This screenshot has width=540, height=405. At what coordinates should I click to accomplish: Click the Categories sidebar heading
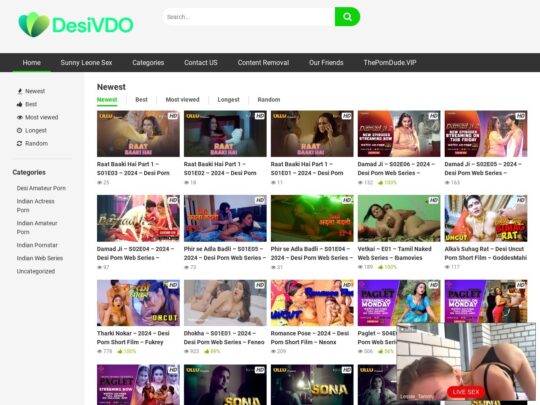[x=29, y=172]
